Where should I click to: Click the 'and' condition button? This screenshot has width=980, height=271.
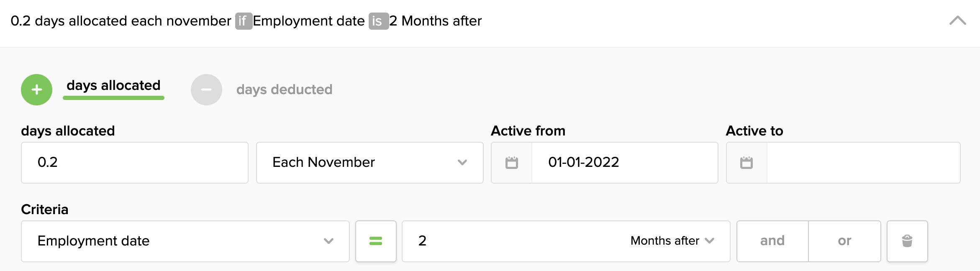pos(772,241)
